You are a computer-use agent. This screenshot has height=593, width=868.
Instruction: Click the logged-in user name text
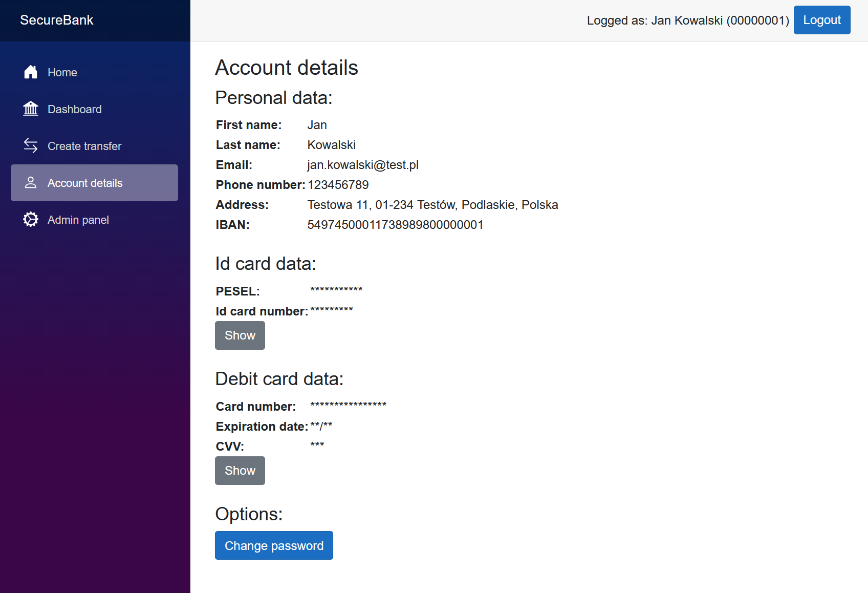click(x=687, y=20)
